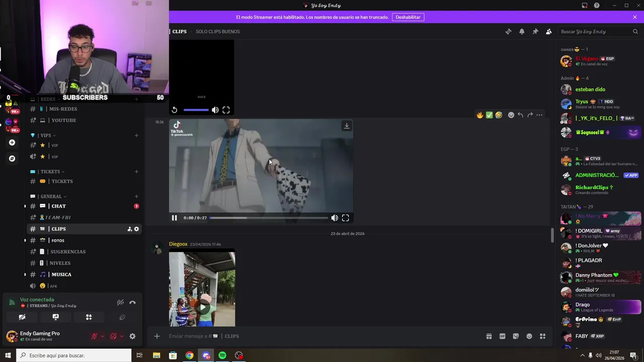644x362 pixels.
Task: Open the GIF picker
Action: [x=502, y=336]
